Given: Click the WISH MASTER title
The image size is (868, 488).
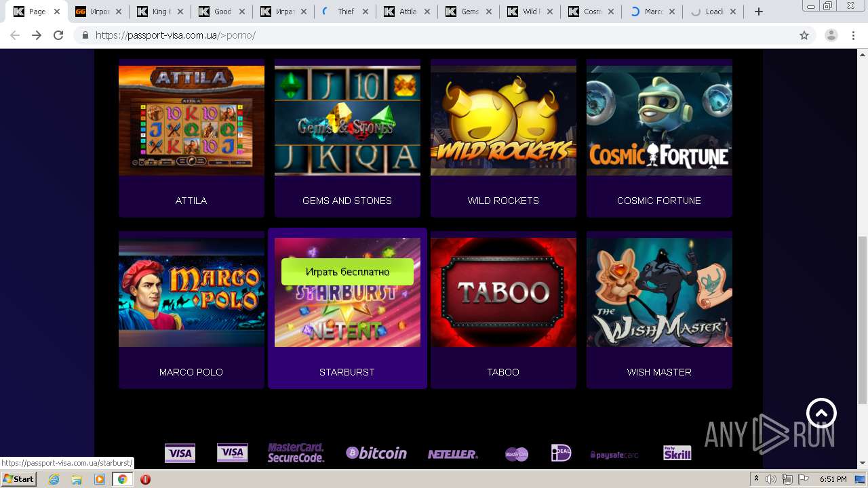Looking at the screenshot, I should point(659,372).
